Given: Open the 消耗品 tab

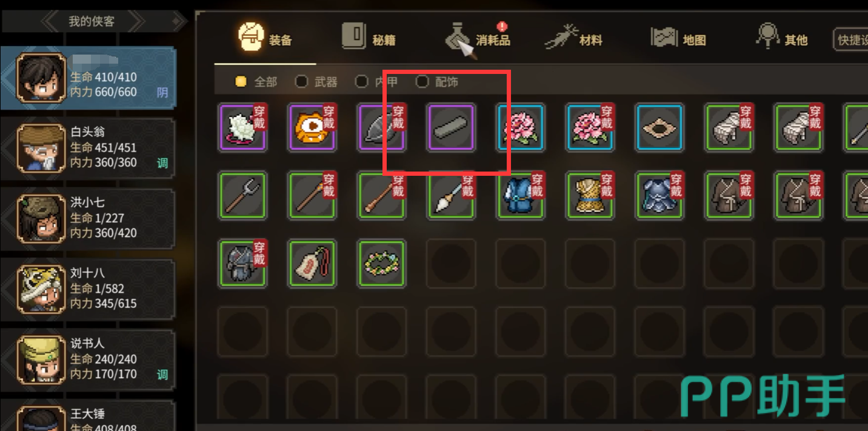Looking at the screenshot, I should tap(478, 39).
